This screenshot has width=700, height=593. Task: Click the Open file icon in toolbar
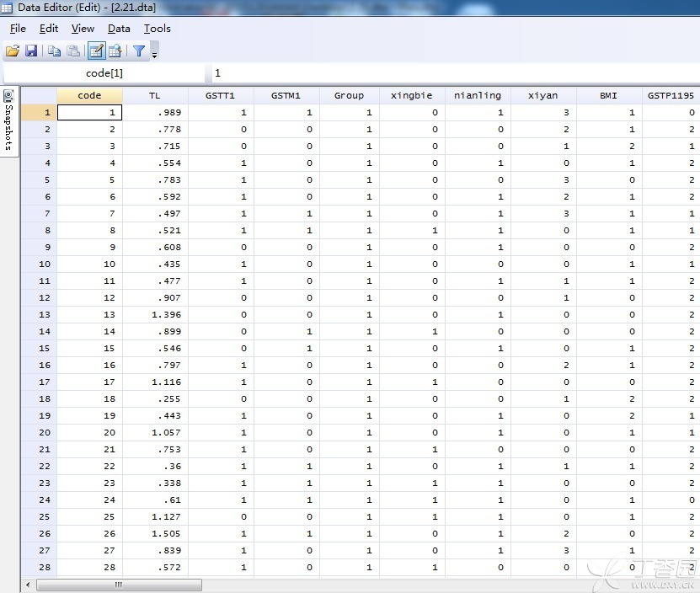click(13, 51)
